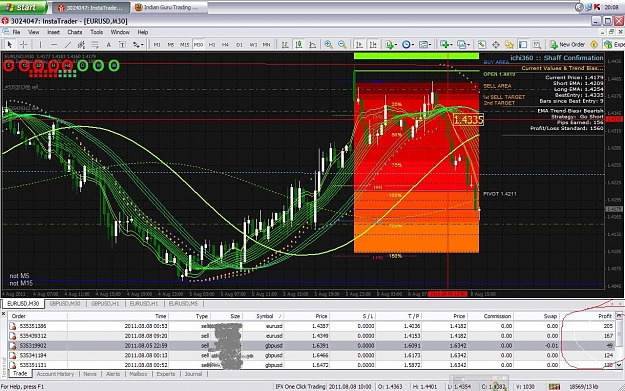Set timeframe to M15

coord(184,45)
